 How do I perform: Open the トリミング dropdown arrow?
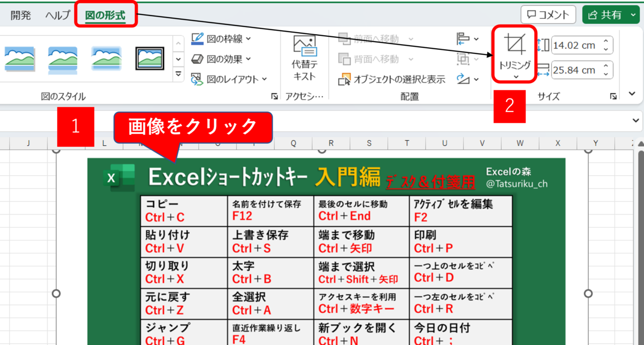pyautogui.click(x=515, y=76)
